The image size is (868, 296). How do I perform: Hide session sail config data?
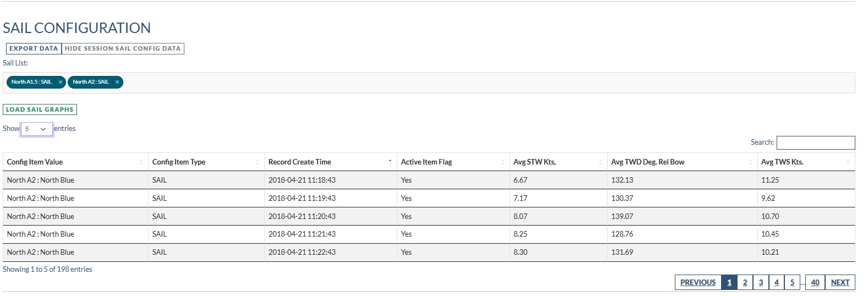point(123,48)
